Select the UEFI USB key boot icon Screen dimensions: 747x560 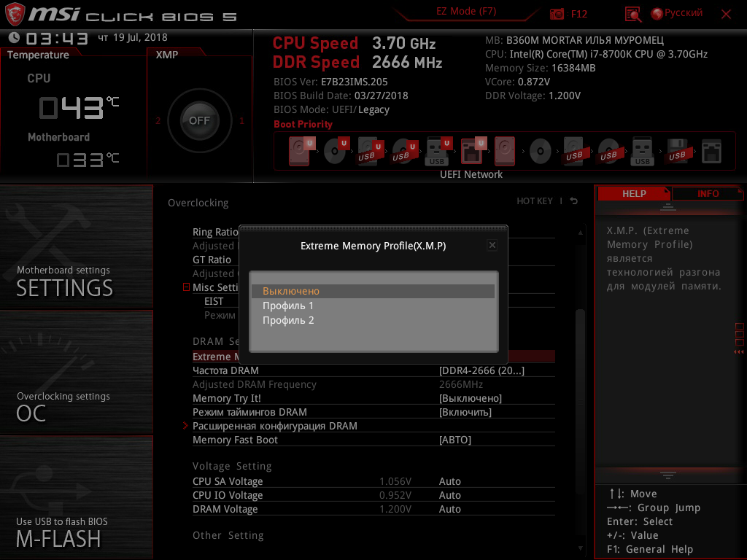pos(438,151)
